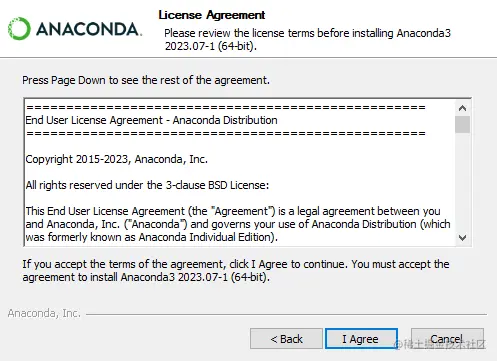This screenshot has width=497, height=361.
Task: Click the empty scrollbar track below the thumb
Action: 462,182
